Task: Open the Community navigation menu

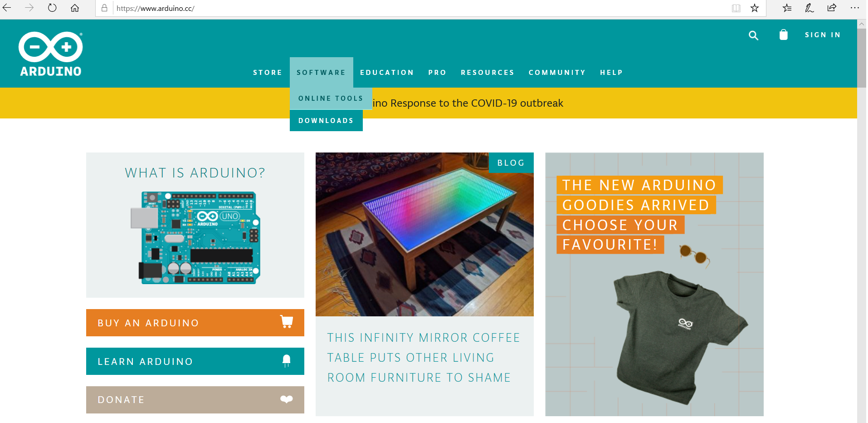Action: pyautogui.click(x=557, y=73)
